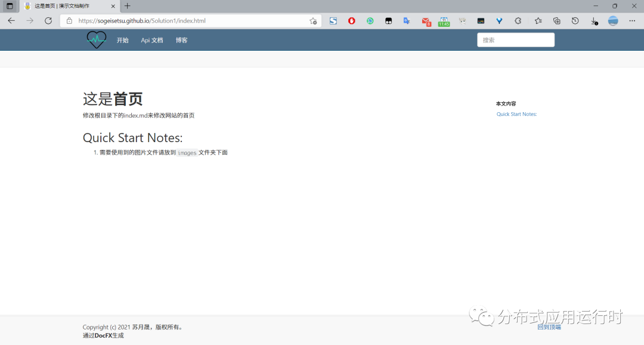
Task: Click inside the 搜索 search box
Action: coord(515,39)
